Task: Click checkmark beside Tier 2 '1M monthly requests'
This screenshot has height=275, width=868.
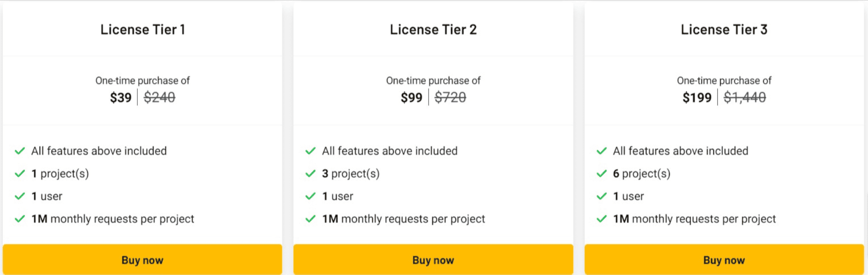Action: tap(311, 219)
